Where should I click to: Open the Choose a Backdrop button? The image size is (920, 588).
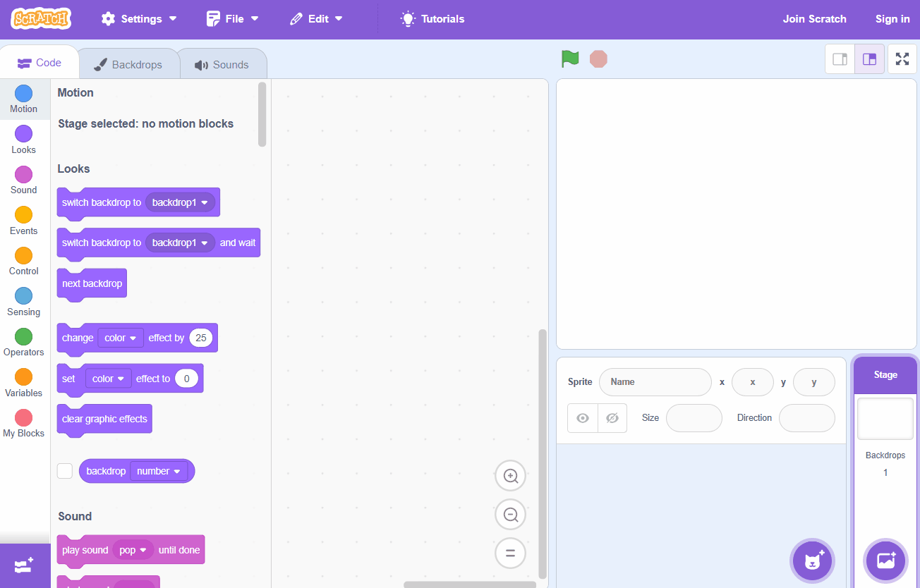pyautogui.click(x=885, y=561)
